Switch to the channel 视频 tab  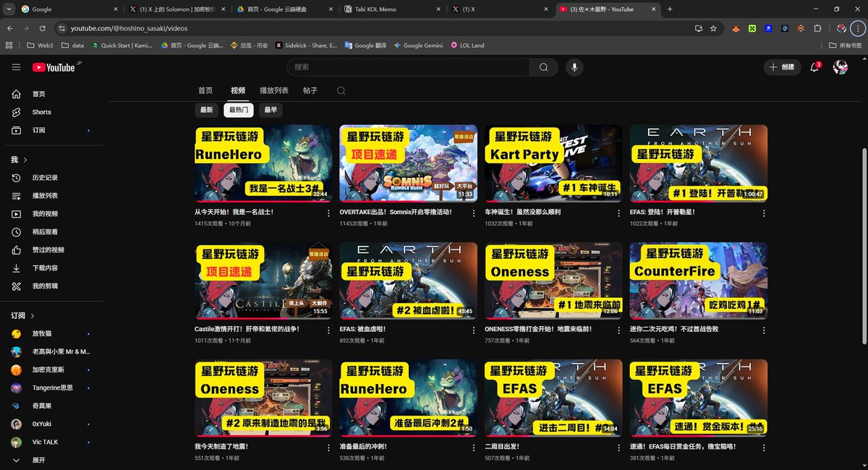click(238, 91)
